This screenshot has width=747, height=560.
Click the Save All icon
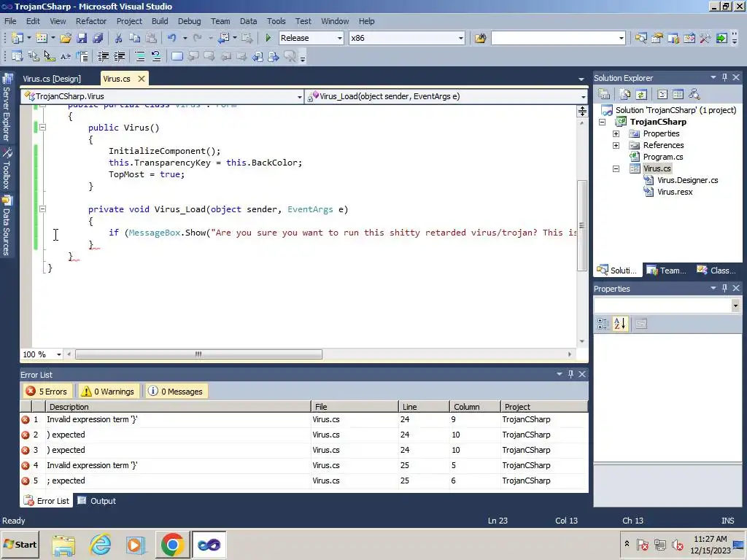coord(98,38)
